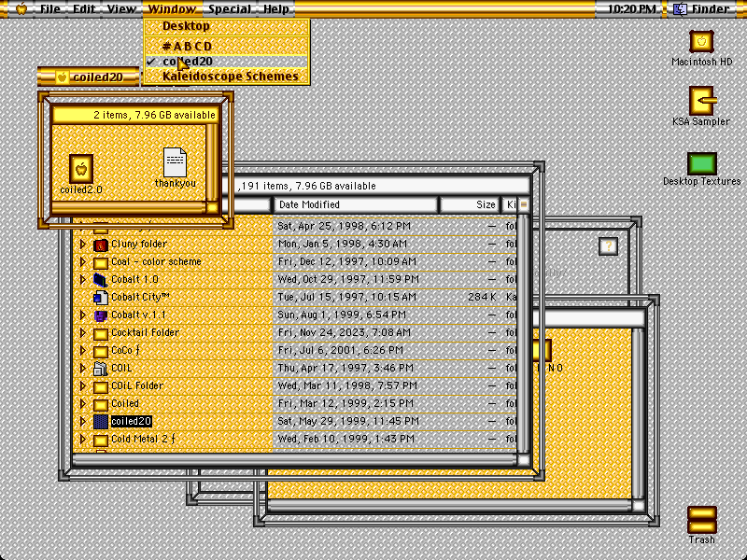Expand the Cobalt 1.0 disclosure triangle

(x=82, y=279)
